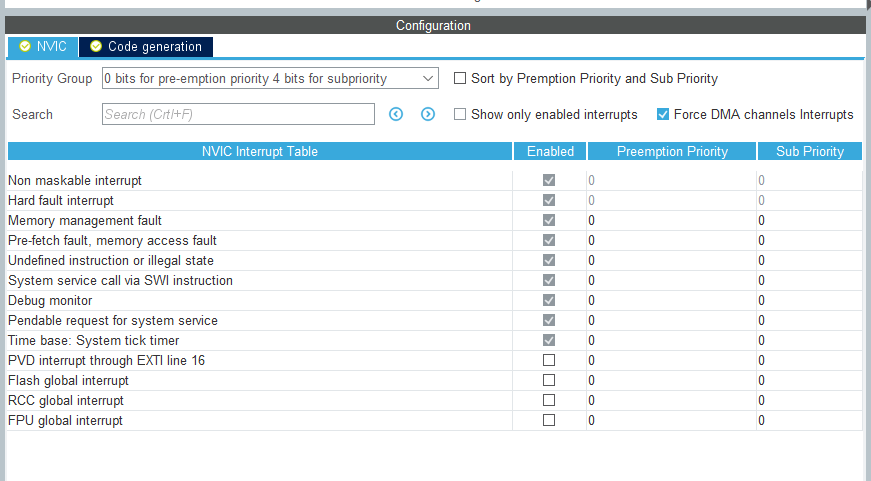Toggle Non maskable interrupt enabled checkbox
871x481 pixels.
pyautogui.click(x=549, y=180)
